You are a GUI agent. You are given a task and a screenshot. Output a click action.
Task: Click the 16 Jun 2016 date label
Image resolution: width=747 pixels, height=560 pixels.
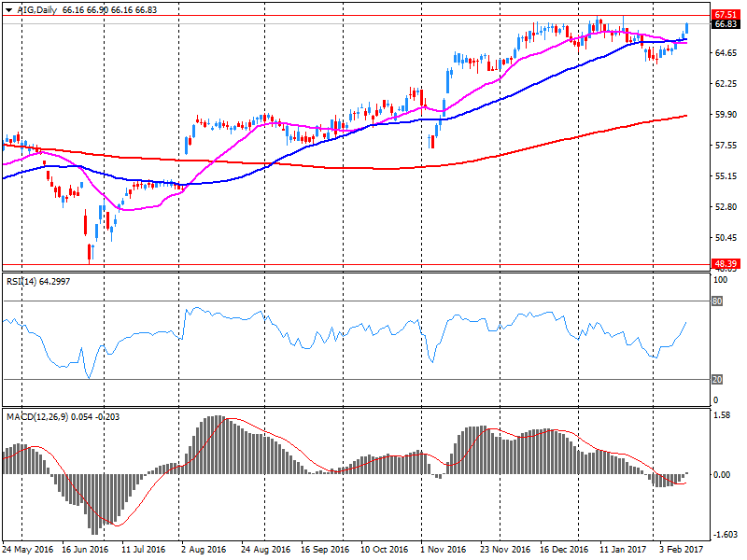tap(85, 549)
